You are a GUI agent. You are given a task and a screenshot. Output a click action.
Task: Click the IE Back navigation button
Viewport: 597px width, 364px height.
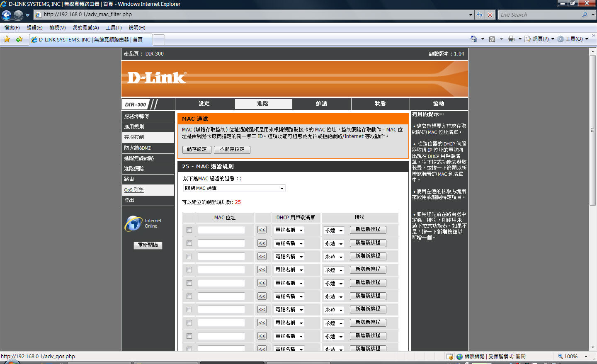tap(6, 15)
